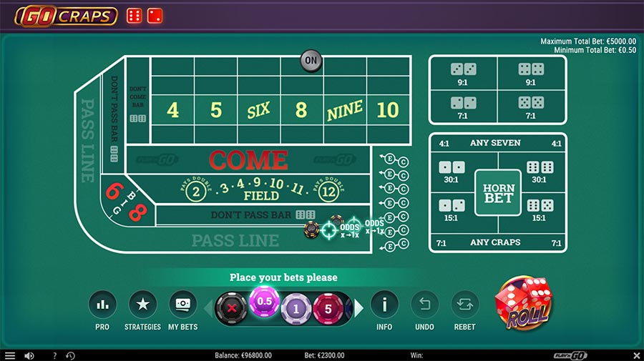The height and width of the screenshot is (361, 644).
Task: Place a bet on Any Seven
Action: (x=495, y=143)
